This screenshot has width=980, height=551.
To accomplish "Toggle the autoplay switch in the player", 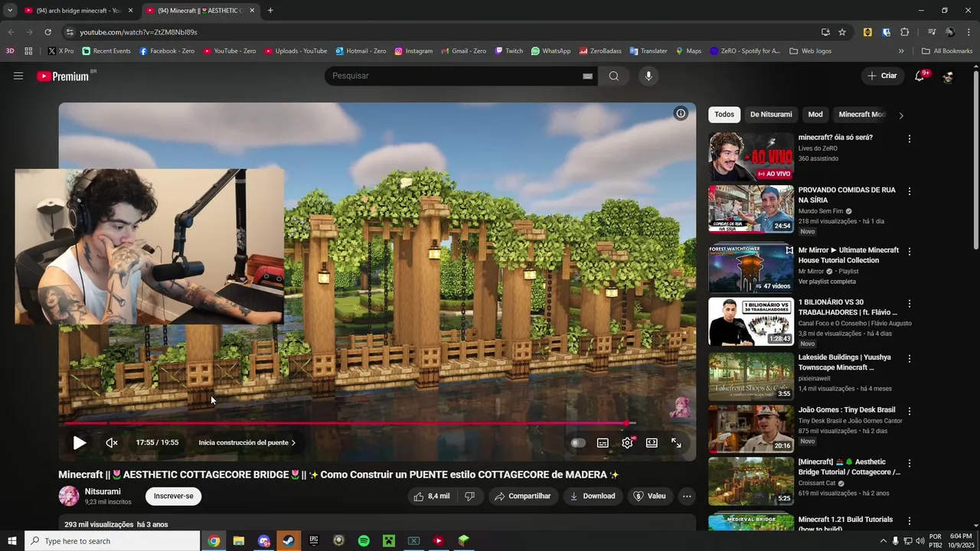I will pyautogui.click(x=578, y=442).
